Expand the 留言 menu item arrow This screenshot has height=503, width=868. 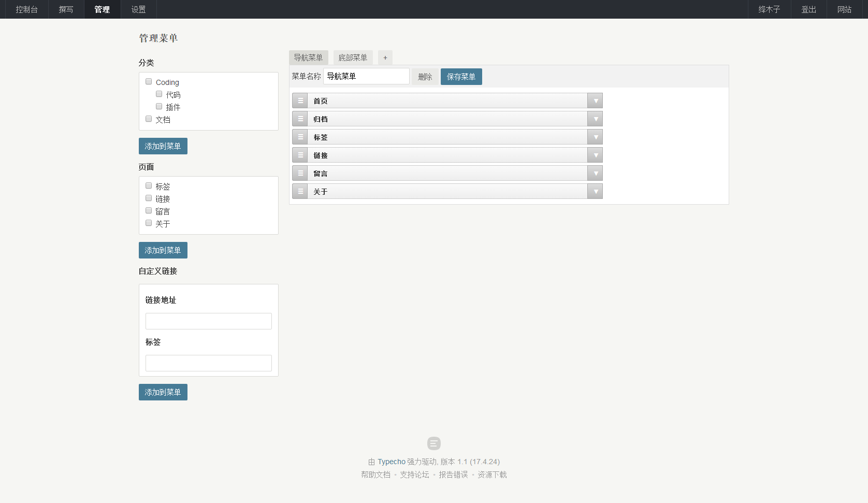tap(595, 173)
